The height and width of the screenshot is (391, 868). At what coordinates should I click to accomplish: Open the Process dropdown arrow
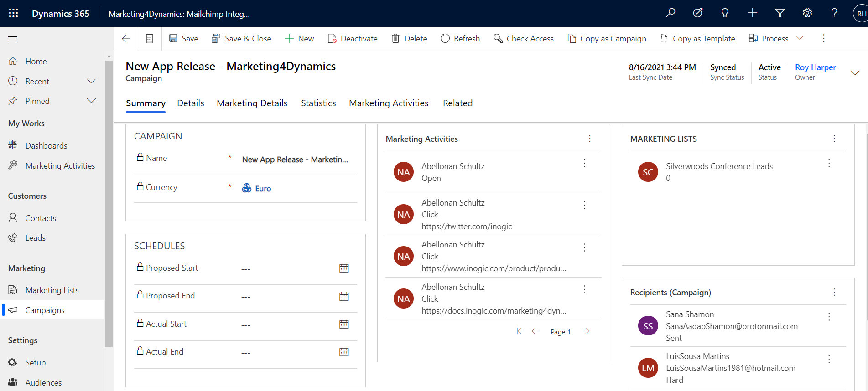coord(800,38)
